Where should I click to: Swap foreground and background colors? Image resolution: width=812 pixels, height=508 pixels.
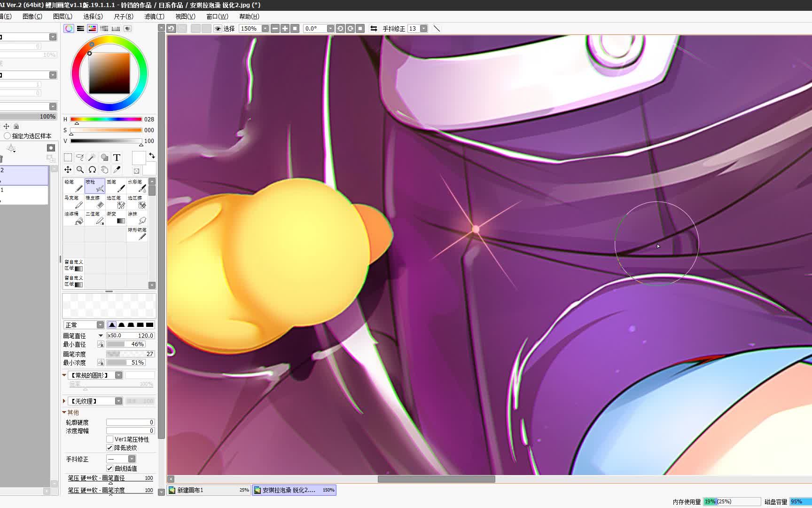152,156
